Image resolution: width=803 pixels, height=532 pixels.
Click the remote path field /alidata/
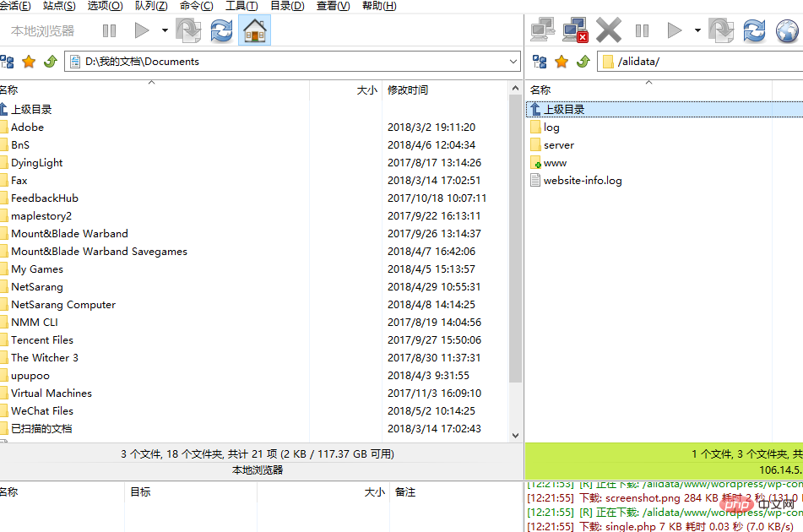pyautogui.click(x=700, y=62)
